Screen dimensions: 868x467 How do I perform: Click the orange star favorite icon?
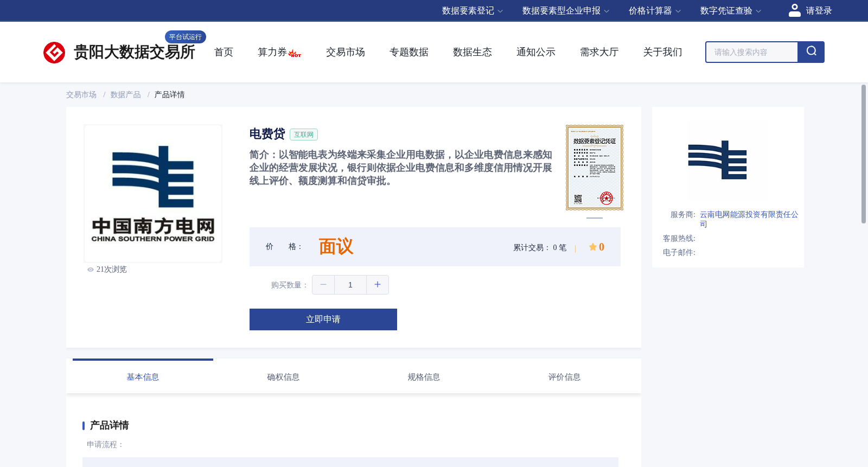(x=593, y=247)
